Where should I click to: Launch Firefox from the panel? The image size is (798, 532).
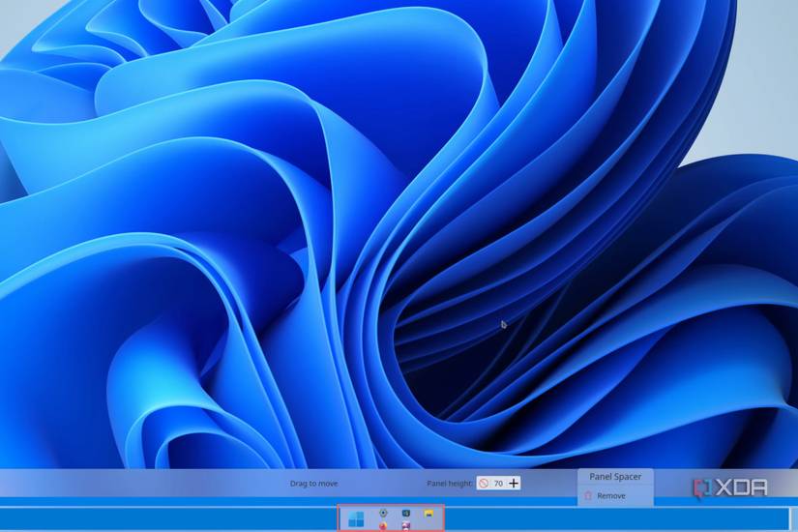[383, 526]
